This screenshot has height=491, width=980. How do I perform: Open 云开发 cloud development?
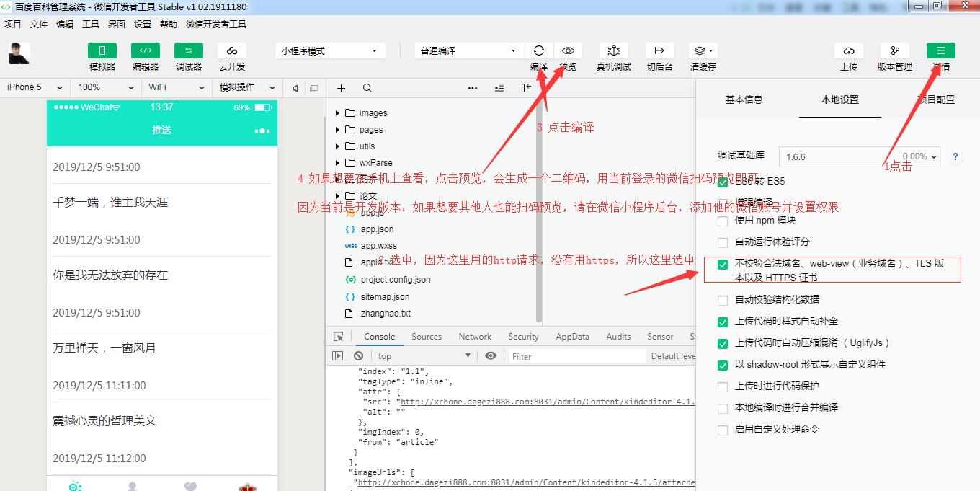232,50
